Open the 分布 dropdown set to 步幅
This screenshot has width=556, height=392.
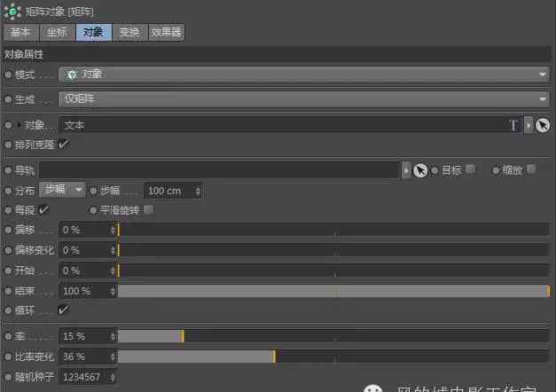coord(62,190)
